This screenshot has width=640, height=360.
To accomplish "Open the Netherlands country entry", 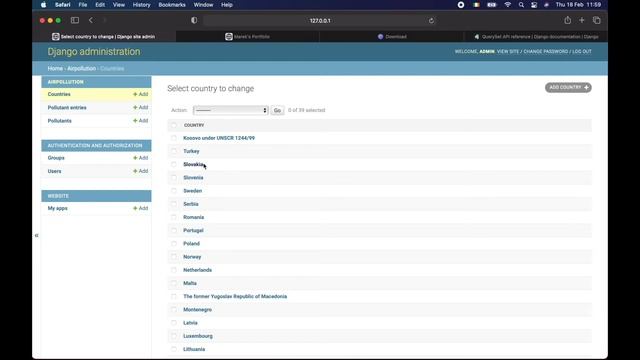I will pyautogui.click(x=198, y=270).
